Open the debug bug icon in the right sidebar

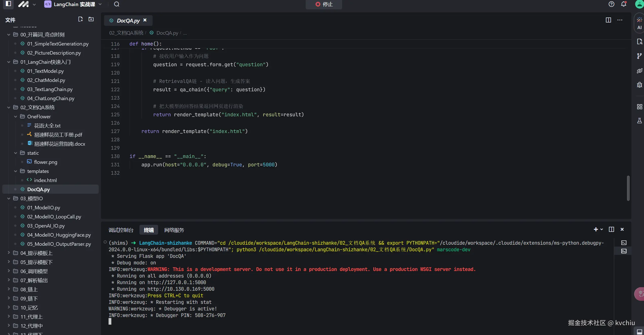pos(639,85)
